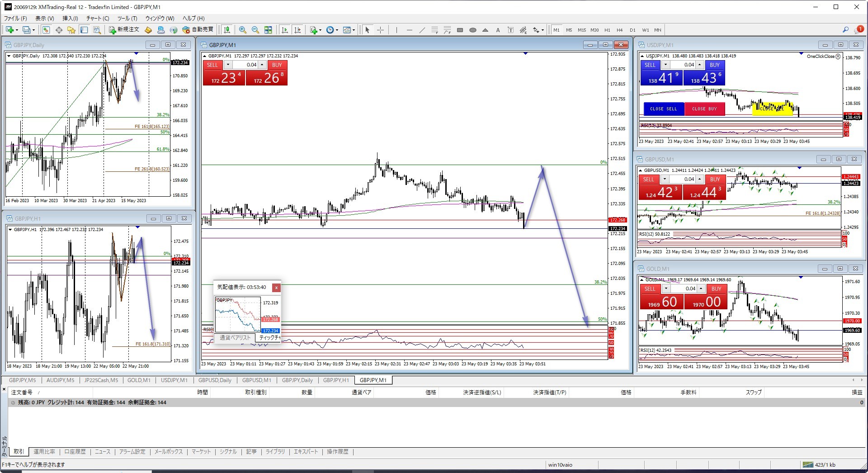
Task: Tile chart windows with the toolbar icon
Action: [x=268, y=30]
